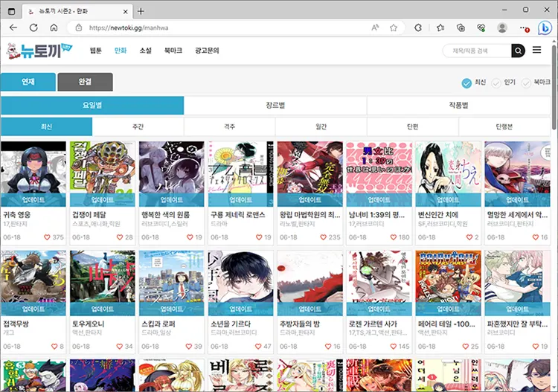Viewport: 558px width, 392px height.
Task: Open 남녀비 1:39의 title link
Action: click(376, 215)
